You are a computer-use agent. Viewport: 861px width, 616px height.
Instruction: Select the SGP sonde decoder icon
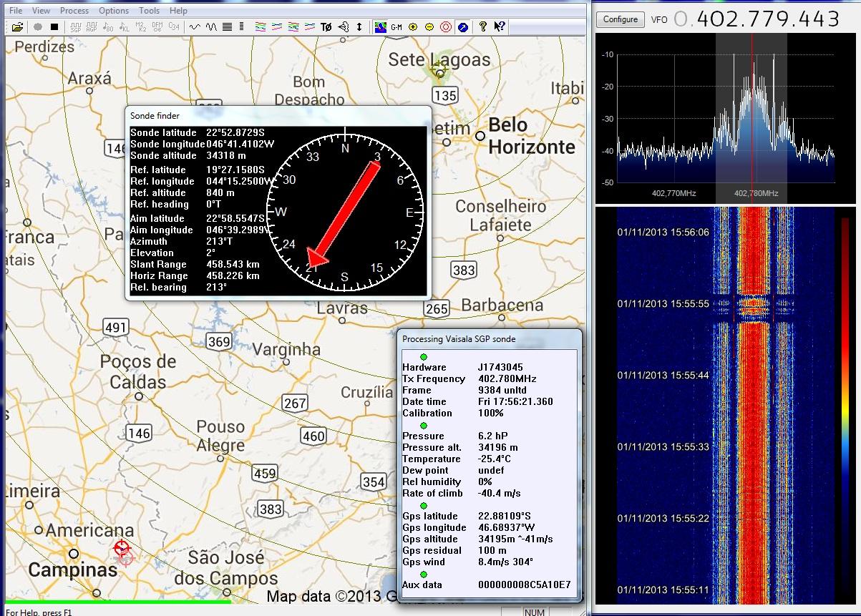76,27
